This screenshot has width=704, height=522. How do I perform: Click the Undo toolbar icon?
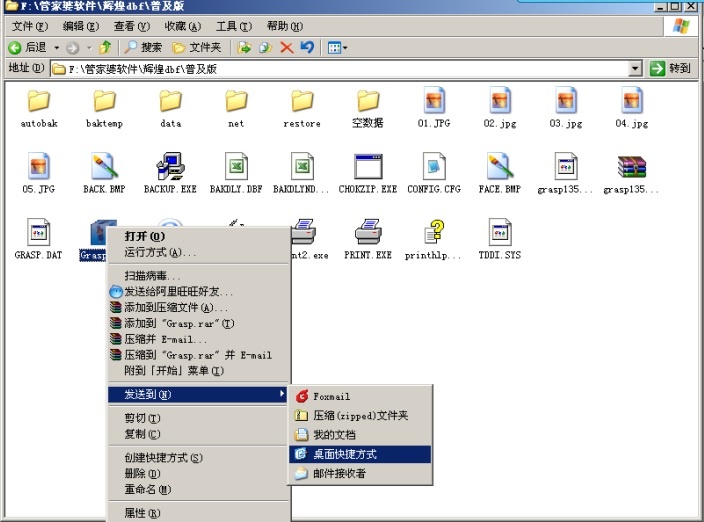pos(307,47)
